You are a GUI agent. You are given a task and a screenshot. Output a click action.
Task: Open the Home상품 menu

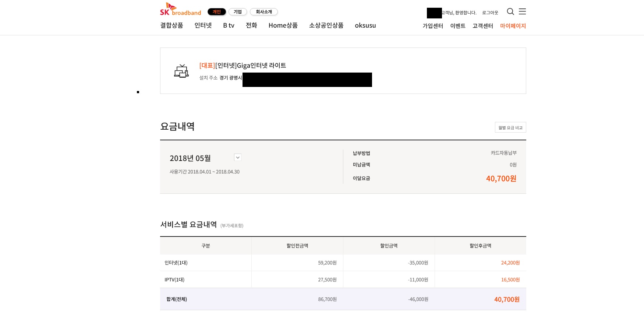(x=283, y=25)
